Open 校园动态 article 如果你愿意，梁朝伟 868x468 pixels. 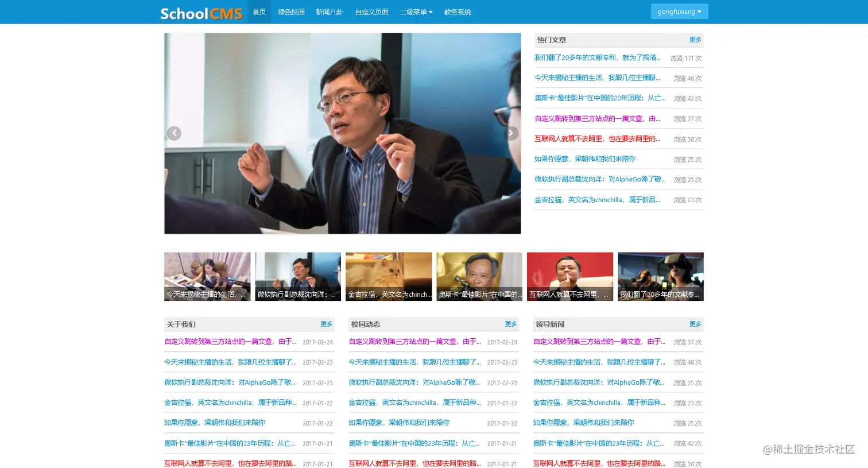coord(399,423)
